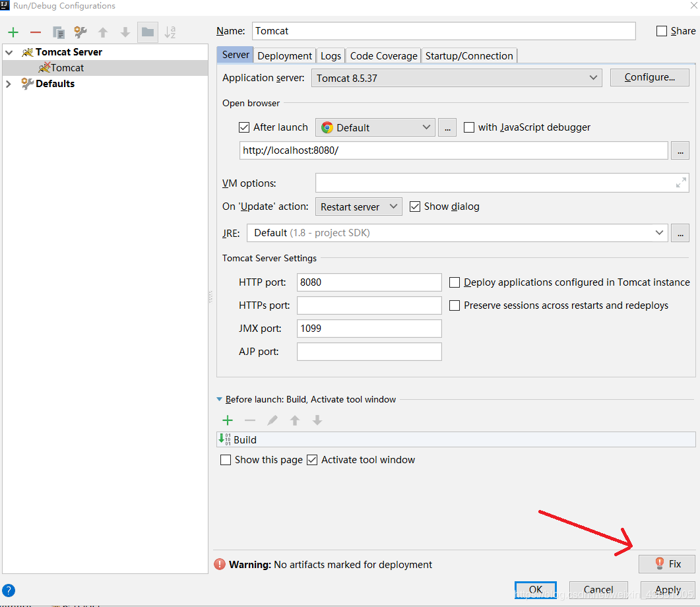
Task: Open the JRE dropdown
Action: 457,233
